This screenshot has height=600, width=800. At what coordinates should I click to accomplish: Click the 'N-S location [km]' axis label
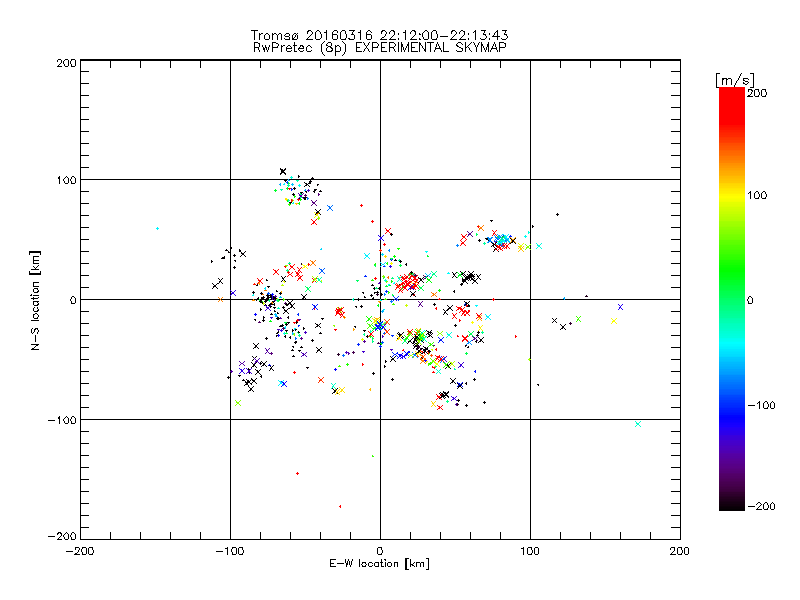click(35, 300)
